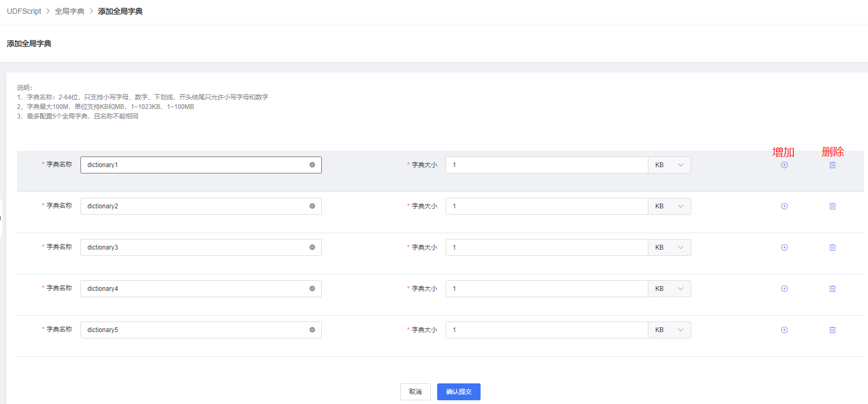Click note line about 字典名称 2-64位
The height and width of the screenshot is (404, 868).
(142, 97)
